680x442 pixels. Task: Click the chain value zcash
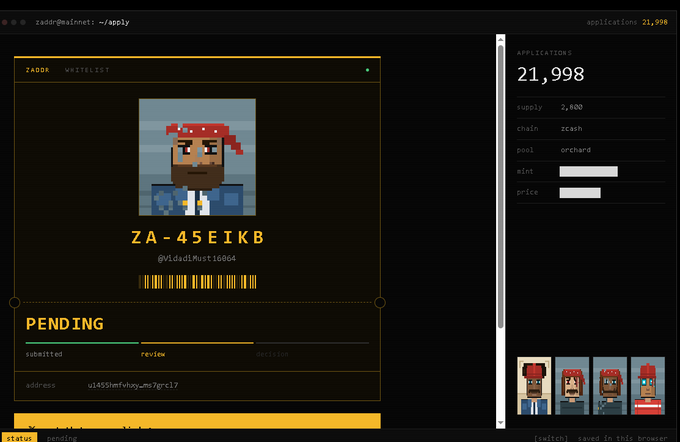tap(571, 128)
